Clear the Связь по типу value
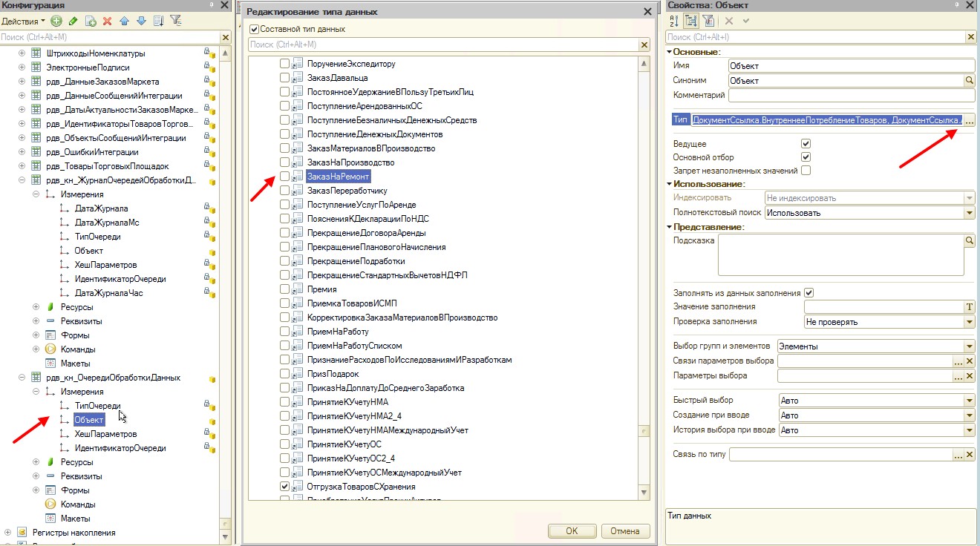The height and width of the screenshot is (546, 980). [x=969, y=455]
